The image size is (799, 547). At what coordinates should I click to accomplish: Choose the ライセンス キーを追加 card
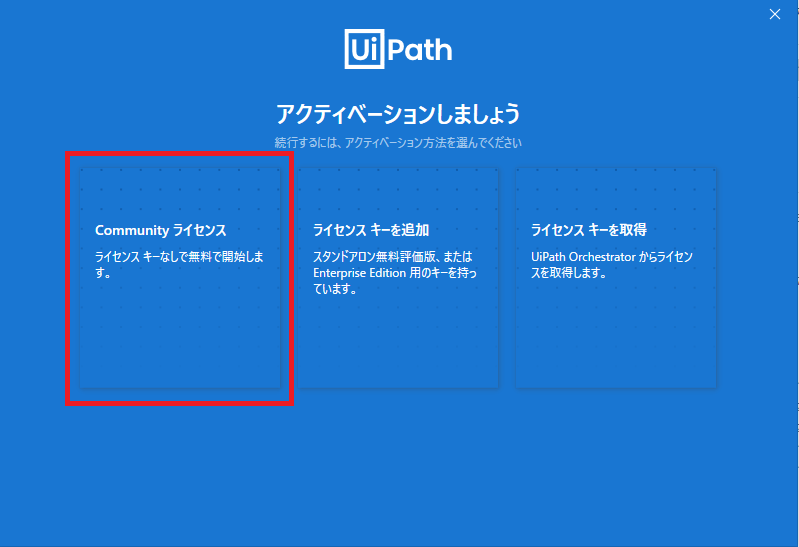click(398, 278)
